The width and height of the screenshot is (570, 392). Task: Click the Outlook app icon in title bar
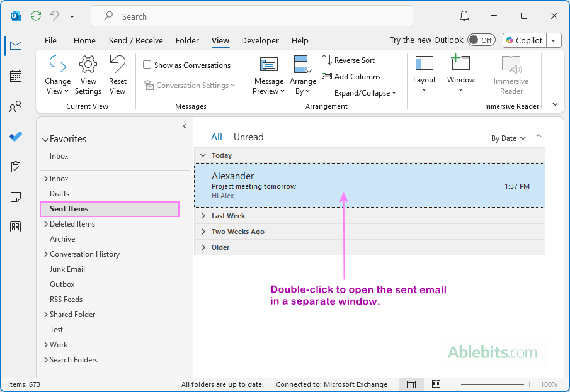[15, 16]
